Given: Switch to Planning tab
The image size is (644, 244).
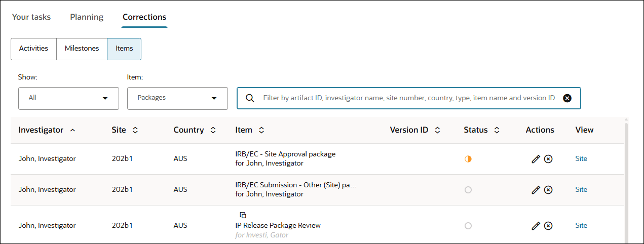Looking at the screenshot, I should (x=87, y=17).
